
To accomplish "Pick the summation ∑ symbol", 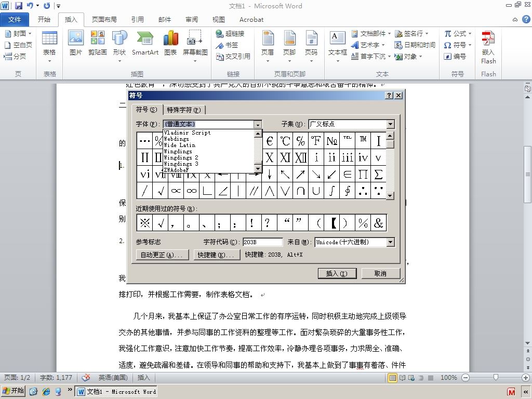I will click(x=378, y=174).
